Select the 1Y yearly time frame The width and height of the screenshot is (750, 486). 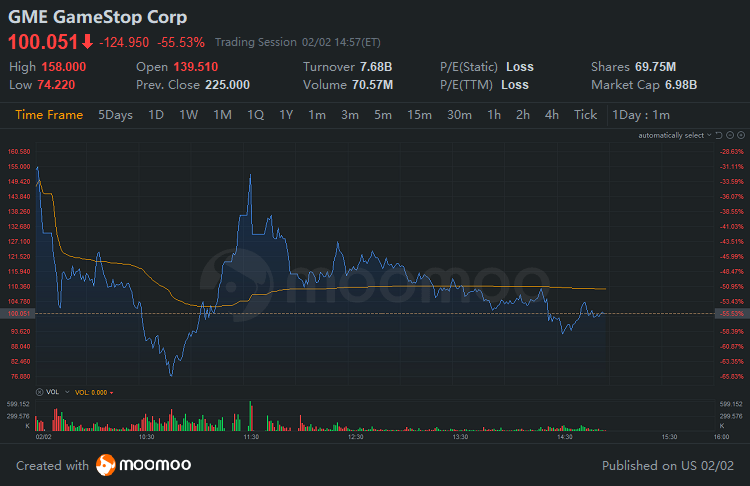click(x=286, y=115)
